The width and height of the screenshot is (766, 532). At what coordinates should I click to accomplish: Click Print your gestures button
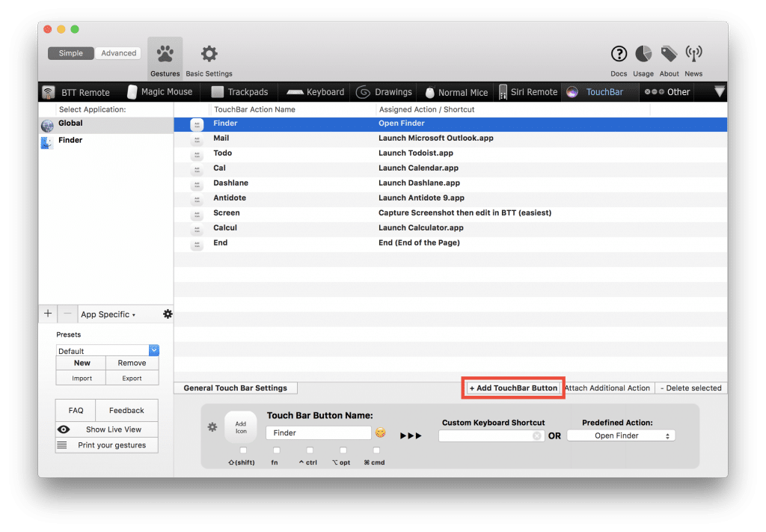(x=106, y=445)
